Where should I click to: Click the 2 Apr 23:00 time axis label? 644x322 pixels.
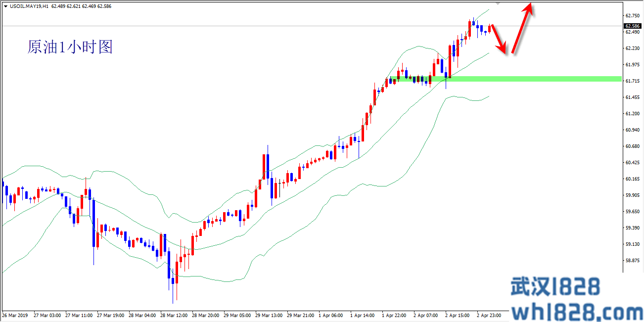click(x=489, y=315)
